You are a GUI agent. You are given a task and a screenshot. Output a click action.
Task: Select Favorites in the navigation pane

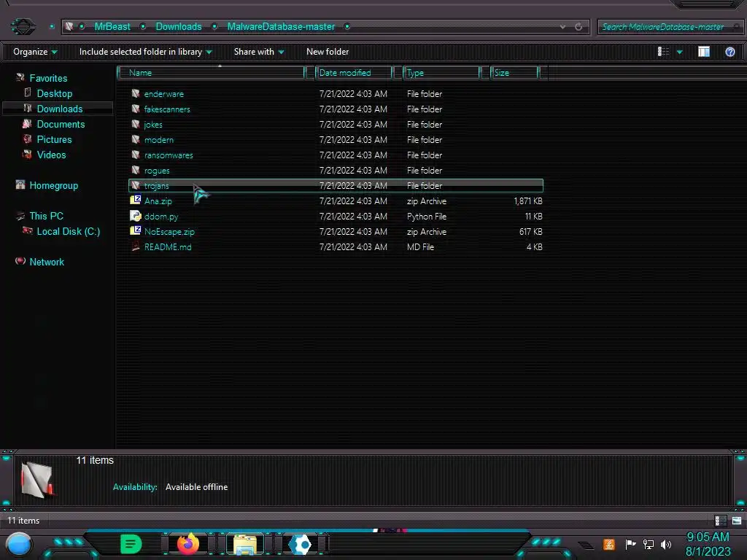[48, 78]
